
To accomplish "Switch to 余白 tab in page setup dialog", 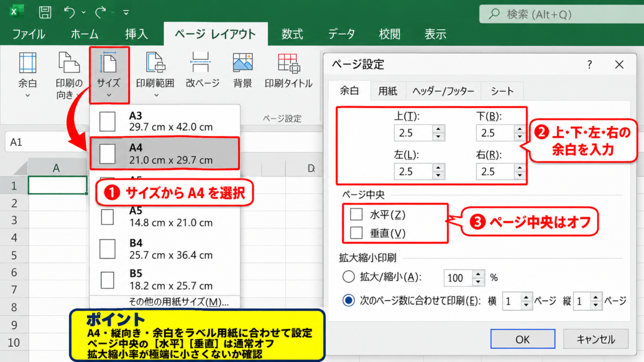I will (x=349, y=90).
